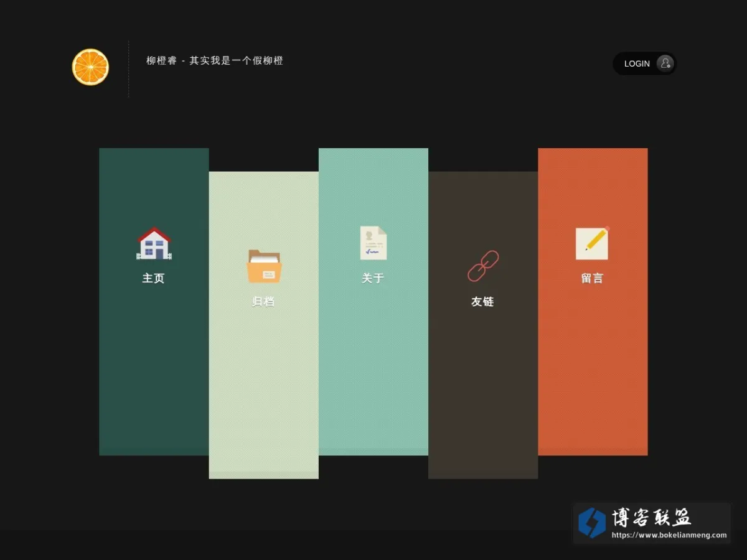This screenshot has width=747, height=560.
Task: Open the folder icon for 归档
Action: click(x=264, y=266)
